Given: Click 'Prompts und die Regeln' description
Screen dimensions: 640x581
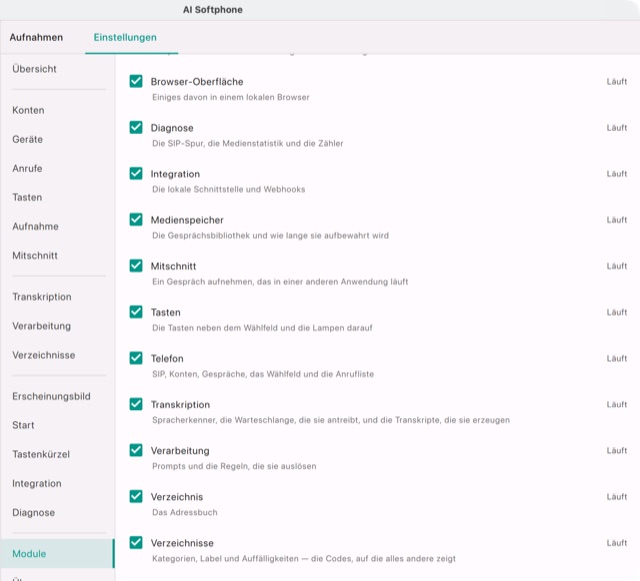Looking at the screenshot, I should coord(234,466).
